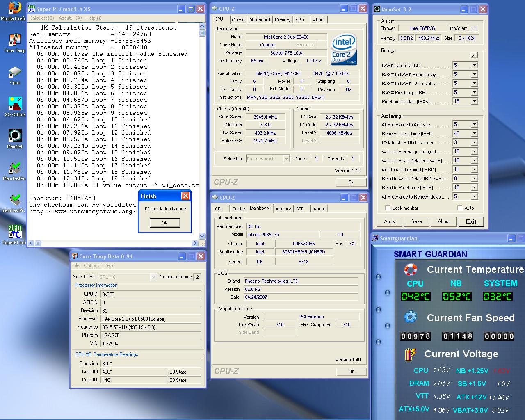Open the All Precharge to Activate dropdown
The width and height of the screenshot is (525, 420).
coord(475,124)
